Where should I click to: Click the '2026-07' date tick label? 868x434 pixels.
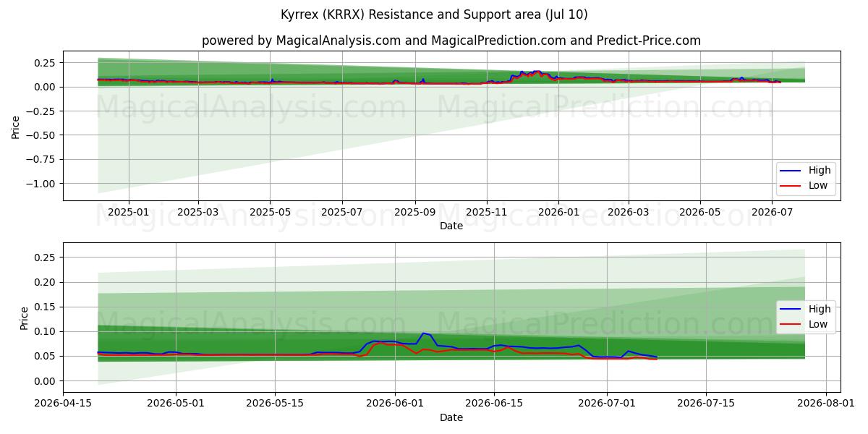pos(772,212)
